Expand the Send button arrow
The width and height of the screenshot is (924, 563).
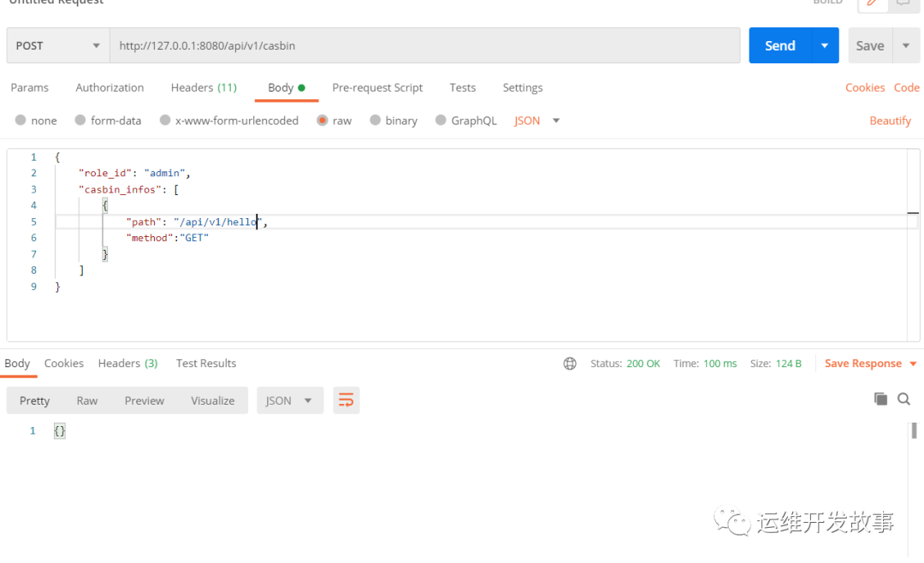pos(825,45)
